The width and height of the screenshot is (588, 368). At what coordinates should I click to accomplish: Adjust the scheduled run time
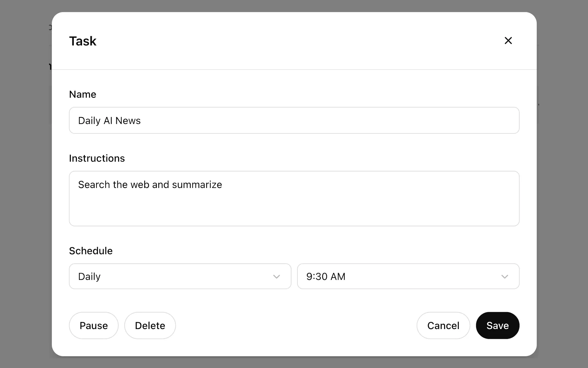click(407, 276)
